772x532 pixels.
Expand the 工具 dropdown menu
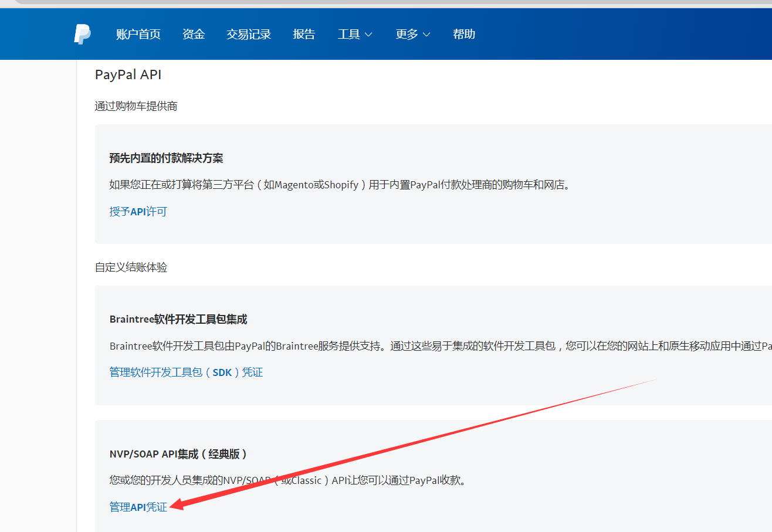(350, 34)
